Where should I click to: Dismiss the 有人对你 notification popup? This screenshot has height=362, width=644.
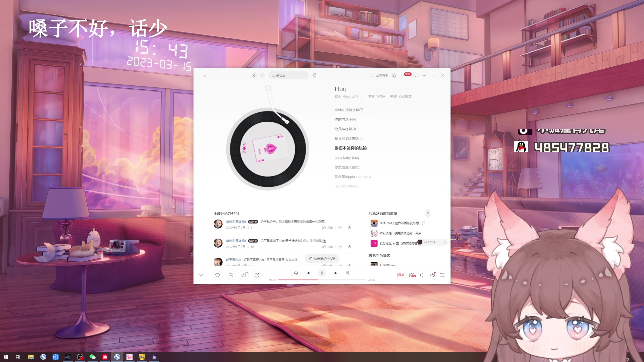pyautogui.click(x=445, y=242)
